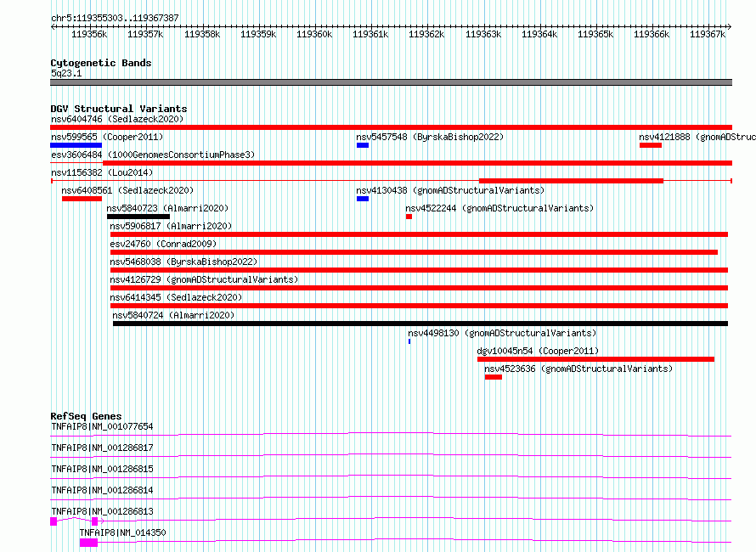Select second magenta exon of NM_001286813
The height and width of the screenshot is (552, 756).
94,521
